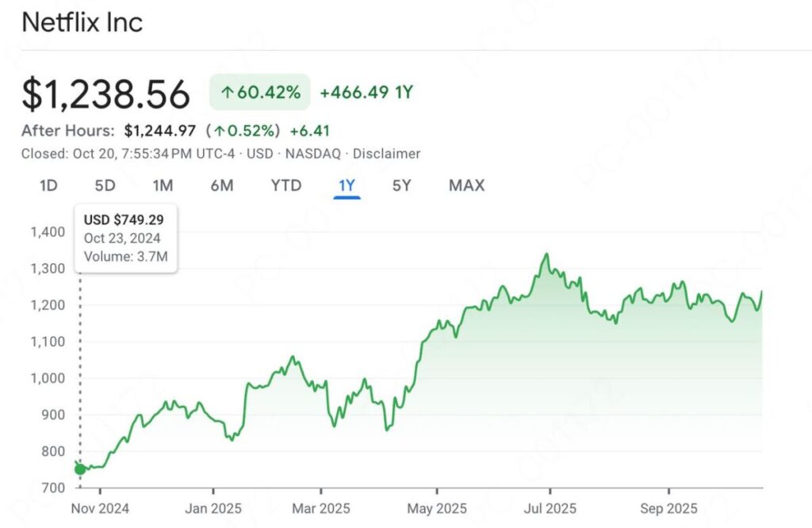The width and height of the screenshot is (812, 528).
Task: Click the +466.49 1Y gain text
Action: pos(366,93)
